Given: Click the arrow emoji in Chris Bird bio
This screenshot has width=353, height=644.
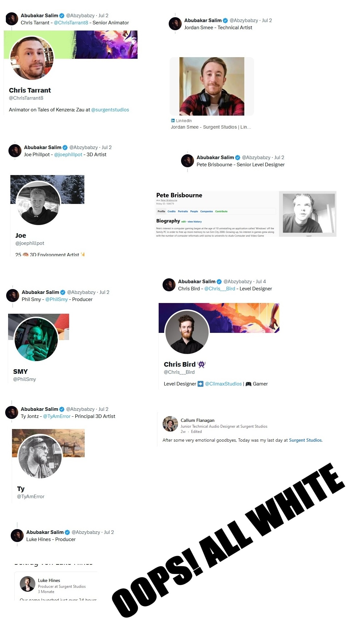Looking at the screenshot, I should point(201,384).
